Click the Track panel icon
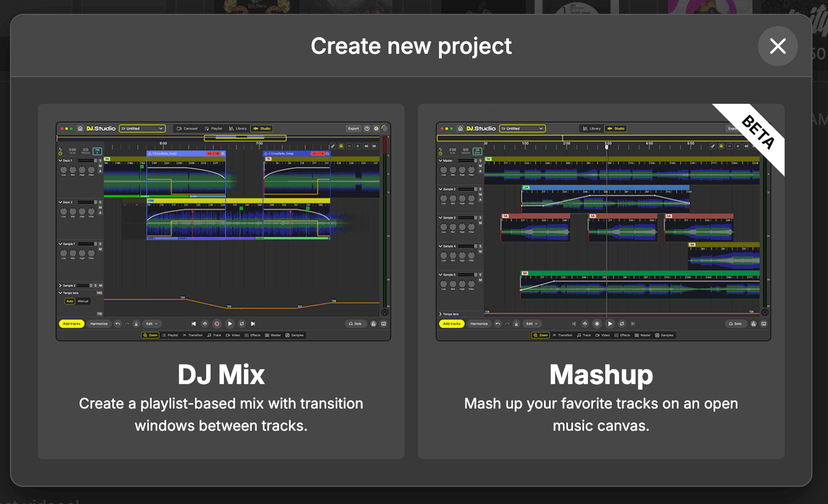 (215, 335)
